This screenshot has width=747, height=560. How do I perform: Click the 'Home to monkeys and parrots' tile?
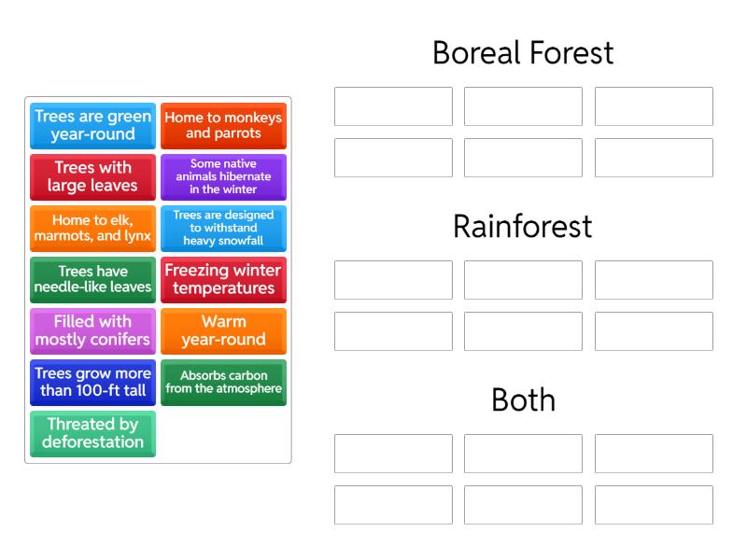[223, 126]
